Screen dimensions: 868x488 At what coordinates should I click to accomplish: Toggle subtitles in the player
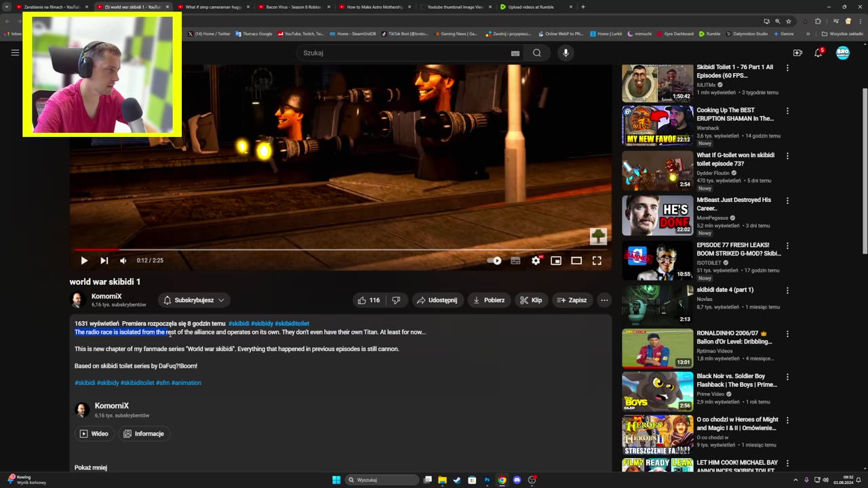[515, 260]
